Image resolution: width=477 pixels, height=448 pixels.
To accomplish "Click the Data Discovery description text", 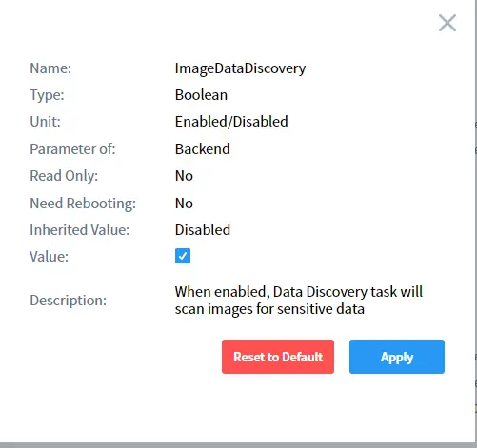I will (299, 301).
